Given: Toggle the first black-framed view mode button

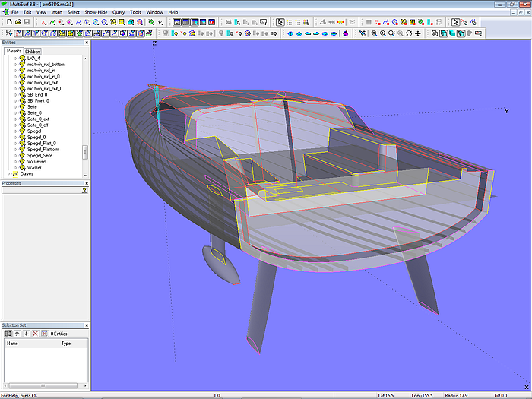Looking at the screenshot, I should tap(177, 22).
